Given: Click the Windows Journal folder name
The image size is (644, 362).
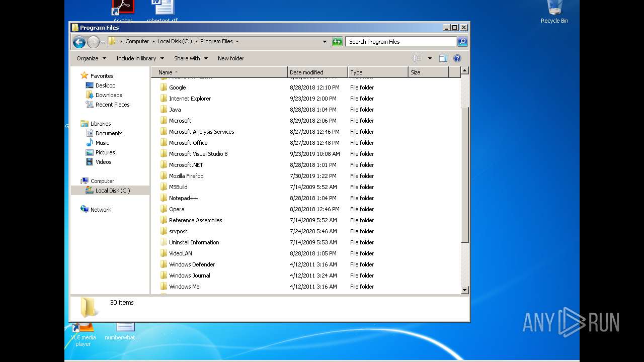Looking at the screenshot, I should [x=190, y=276].
